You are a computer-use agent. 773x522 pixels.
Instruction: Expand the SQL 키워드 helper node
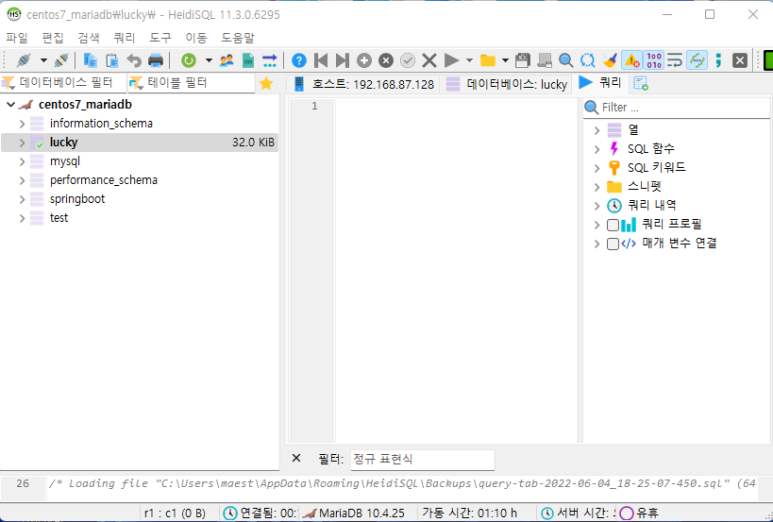coord(597,168)
